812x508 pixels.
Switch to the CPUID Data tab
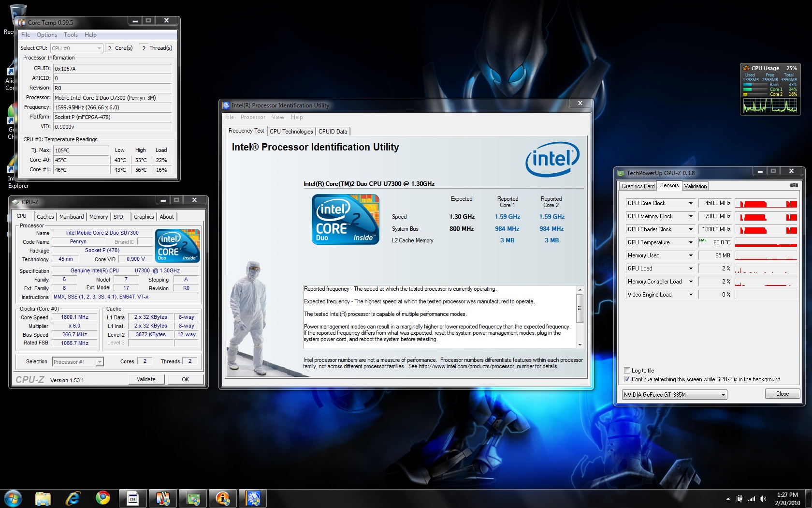coord(333,132)
